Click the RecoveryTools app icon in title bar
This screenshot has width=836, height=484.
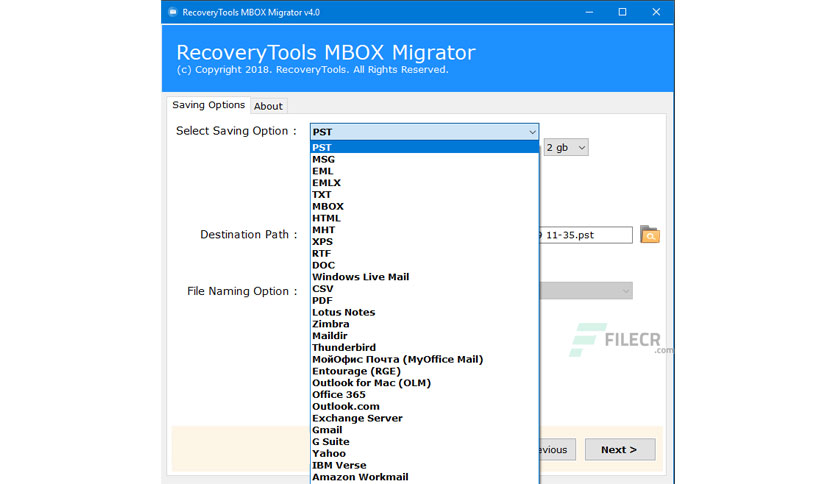tap(173, 12)
